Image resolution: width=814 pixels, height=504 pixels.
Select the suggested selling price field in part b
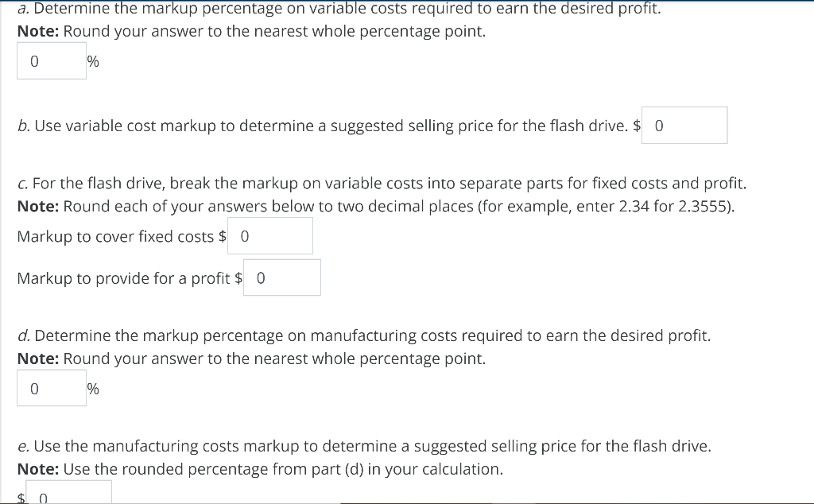tap(684, 125)
